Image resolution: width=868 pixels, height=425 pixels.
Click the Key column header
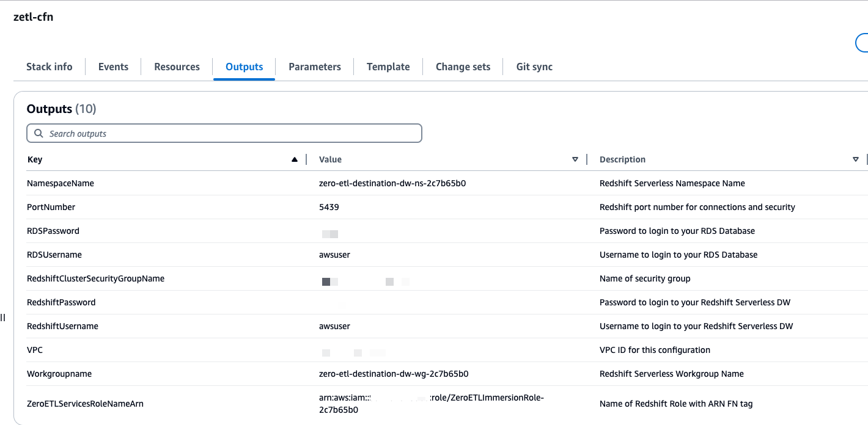(x=35, y=159)
